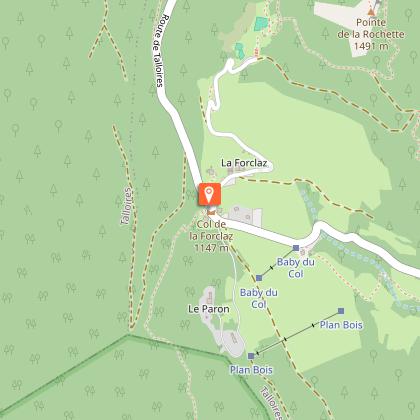
Task: Click the Le Paron place label
Action: coord(209,309)
